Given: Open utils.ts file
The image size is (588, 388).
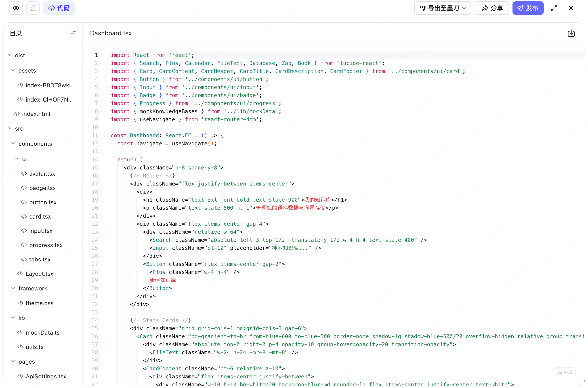Looking at the screenshot, I should click(30, 347).
